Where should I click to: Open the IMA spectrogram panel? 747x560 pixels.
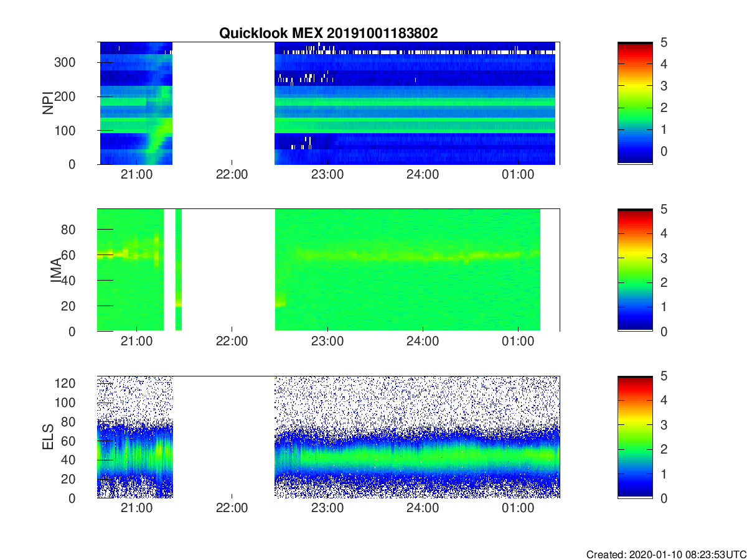(x=329, y=270)
